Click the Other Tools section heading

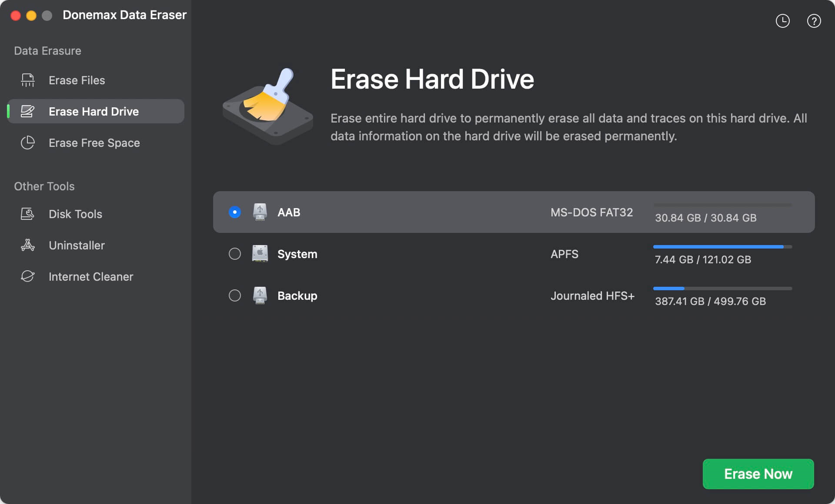pos(44,186)
